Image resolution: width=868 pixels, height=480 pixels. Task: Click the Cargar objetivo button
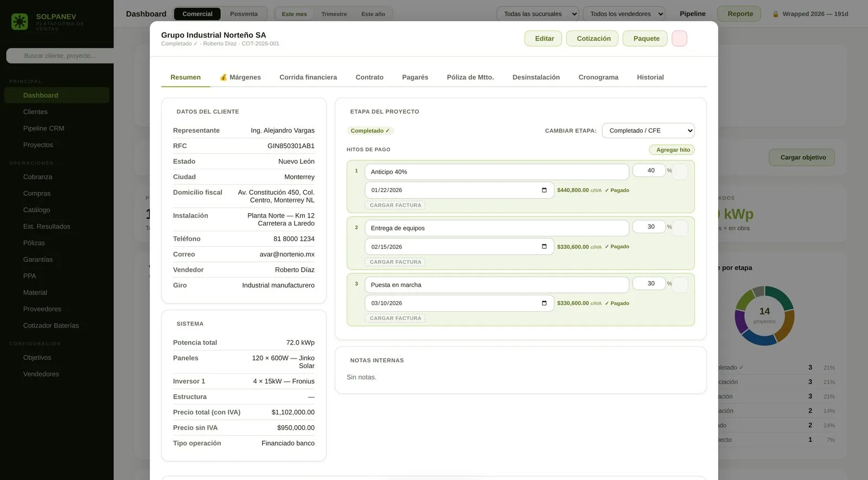tap(803, 158)
